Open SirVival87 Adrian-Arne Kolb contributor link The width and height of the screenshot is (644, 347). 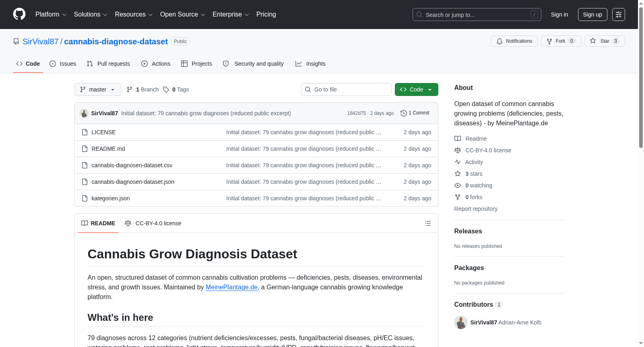click(x=506, y=322)
